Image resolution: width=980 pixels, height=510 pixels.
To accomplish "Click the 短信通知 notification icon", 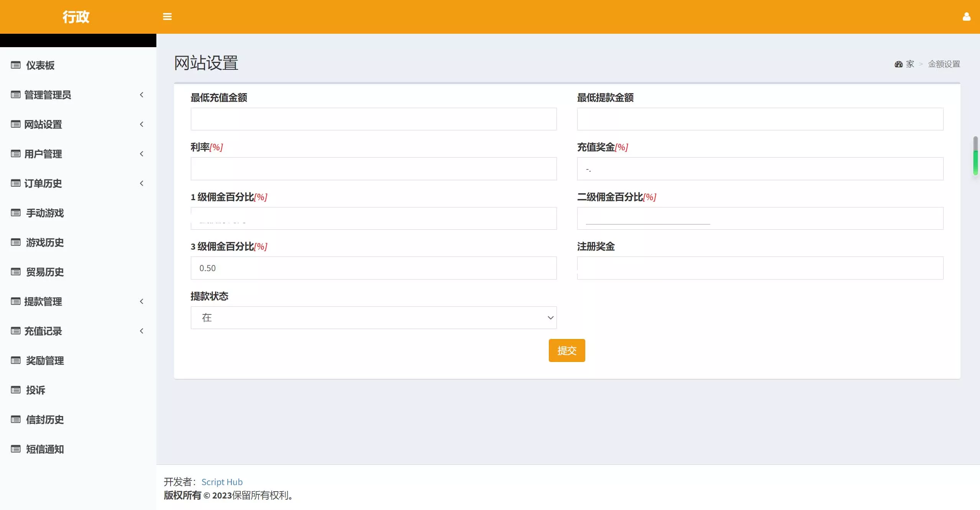I will 15,449.
